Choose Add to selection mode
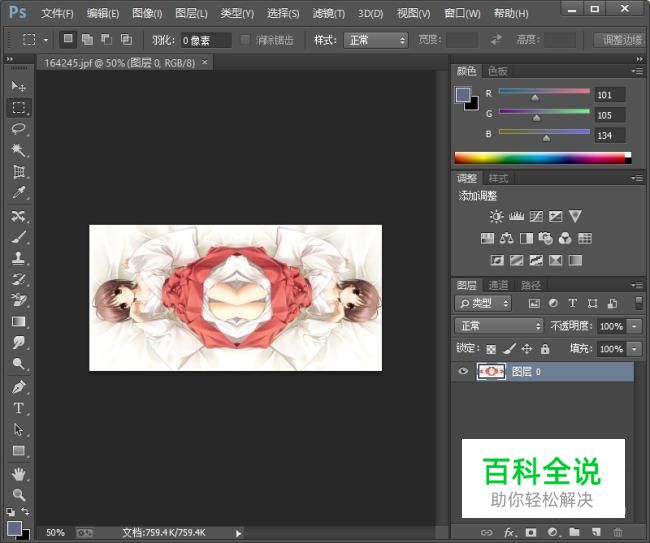 [x=87, y=40]
